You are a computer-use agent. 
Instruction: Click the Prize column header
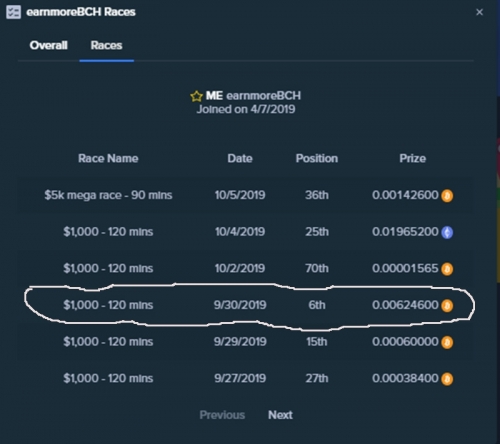[413, 158]
